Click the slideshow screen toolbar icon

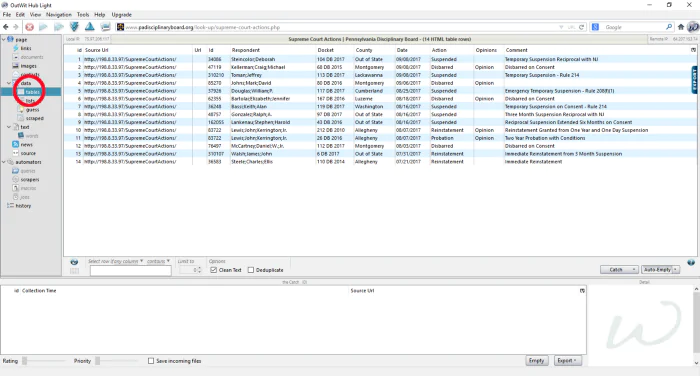click(105, 27)
